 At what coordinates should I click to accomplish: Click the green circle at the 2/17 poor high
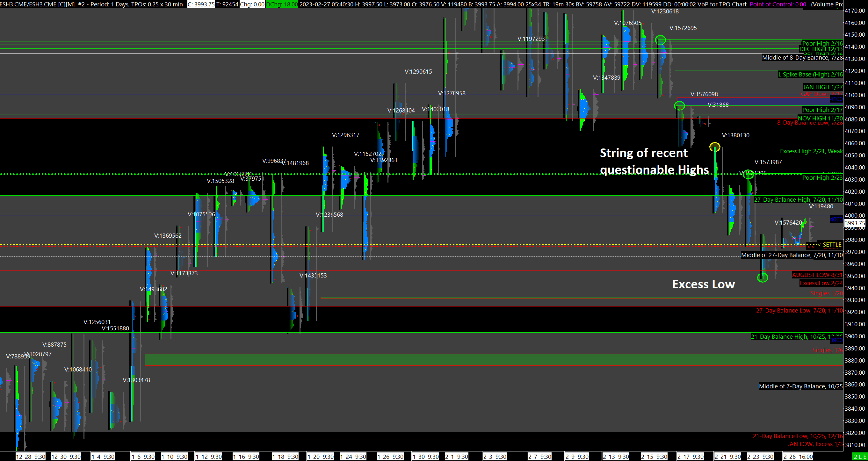679,106
